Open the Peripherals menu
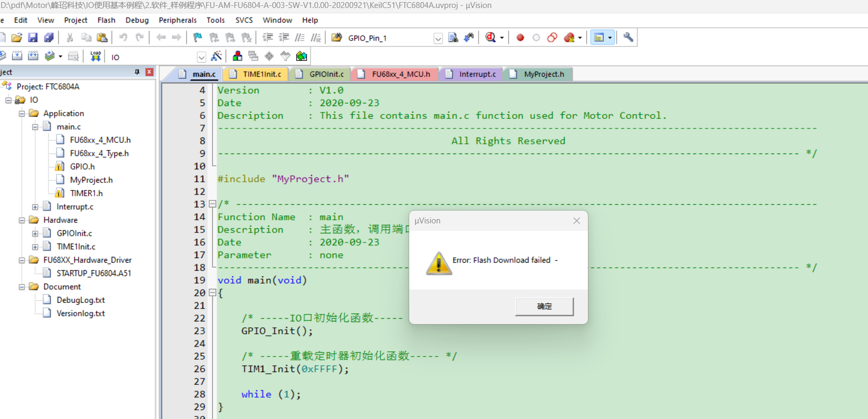The image size is (868, 419). 178,20
